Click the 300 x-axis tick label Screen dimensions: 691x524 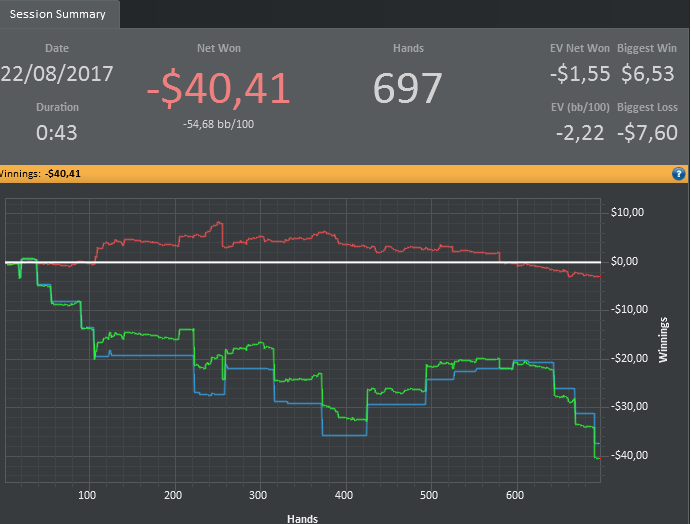tap(258, 495)
